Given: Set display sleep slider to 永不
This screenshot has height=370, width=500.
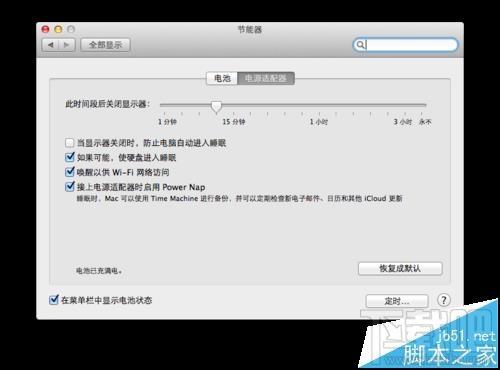Looking at the screenshot, I should tap(422, 105).
